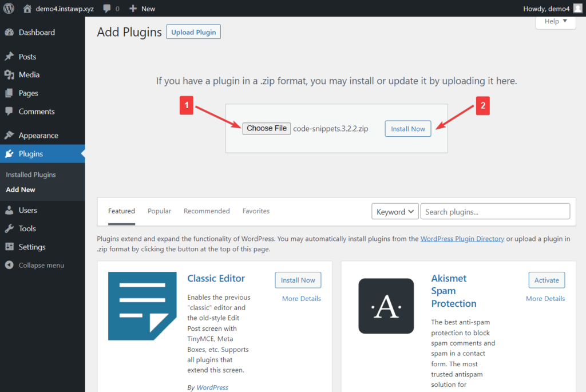Open Installed Plugins submenu item
Viewport: 586px width, 392px height.
pyautogui.click(x=31, y=175)
